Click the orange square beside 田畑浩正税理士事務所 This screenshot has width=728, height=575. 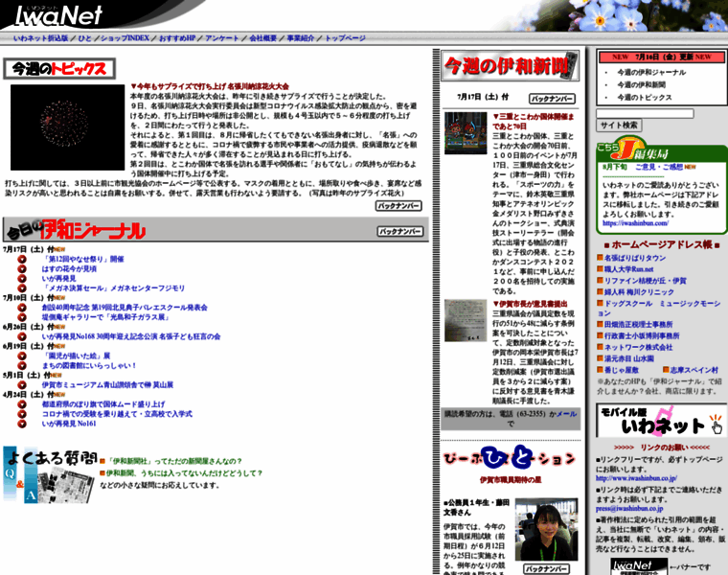click(x=600, y=324)
